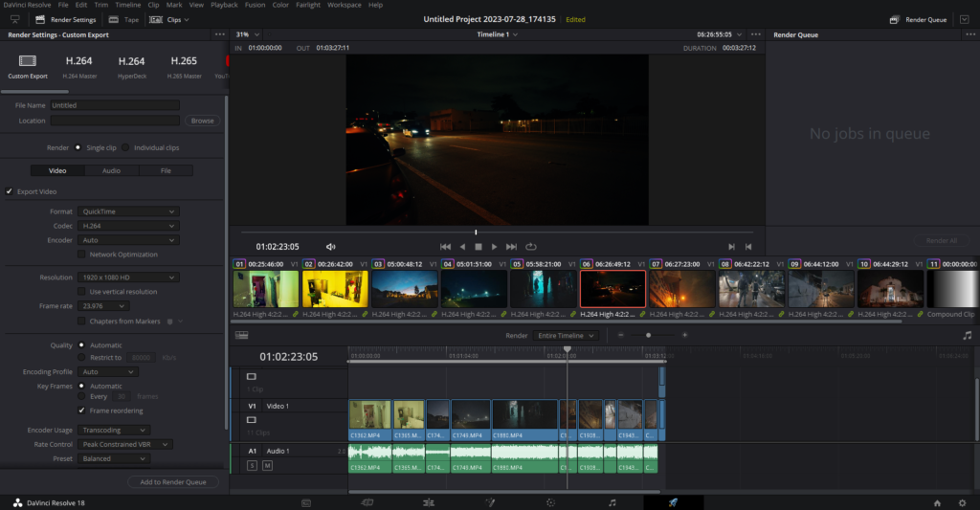
Task: Select Individual clips render option
Action: pos(125,148)
